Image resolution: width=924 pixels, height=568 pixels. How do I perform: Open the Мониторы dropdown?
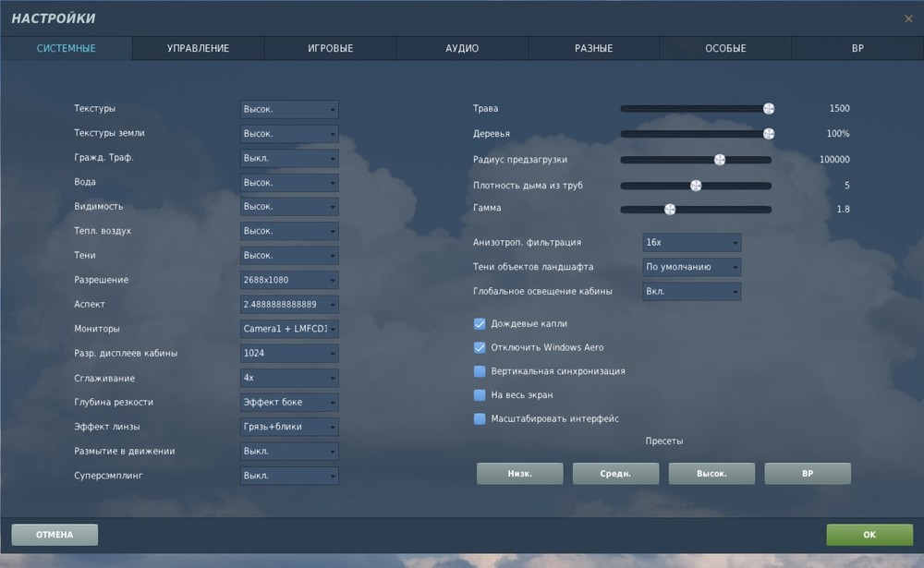click(x=289, y=329)
